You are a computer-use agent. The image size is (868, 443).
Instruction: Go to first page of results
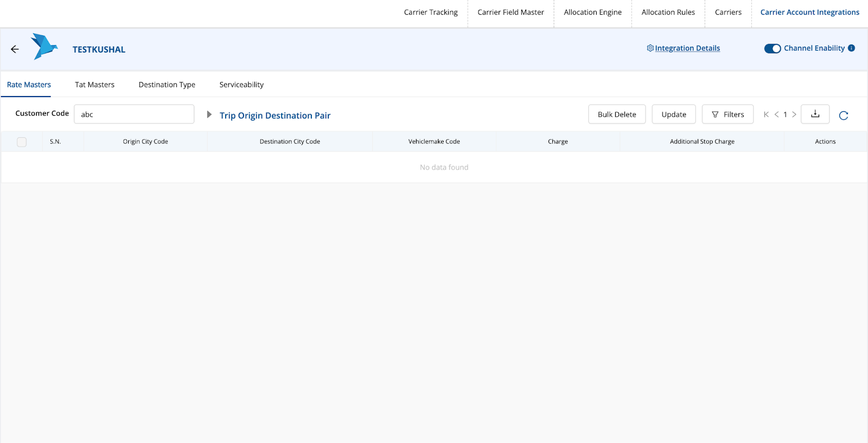766,115
